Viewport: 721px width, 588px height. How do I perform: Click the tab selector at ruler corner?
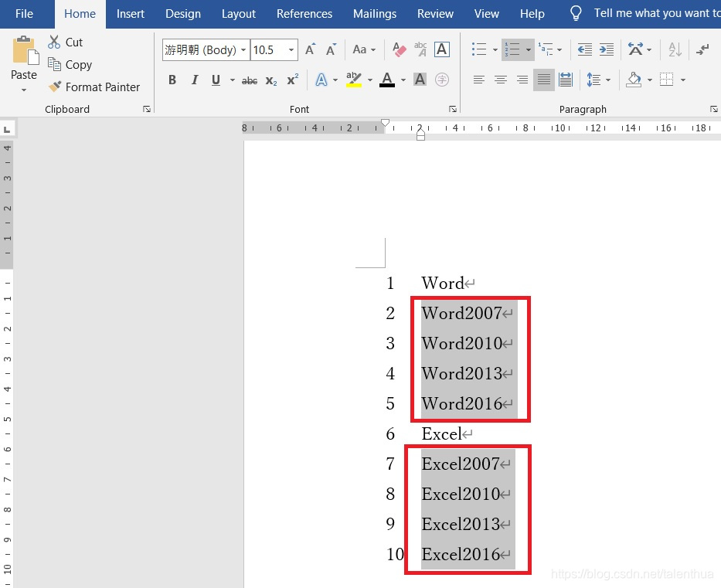tap(7, 130)
